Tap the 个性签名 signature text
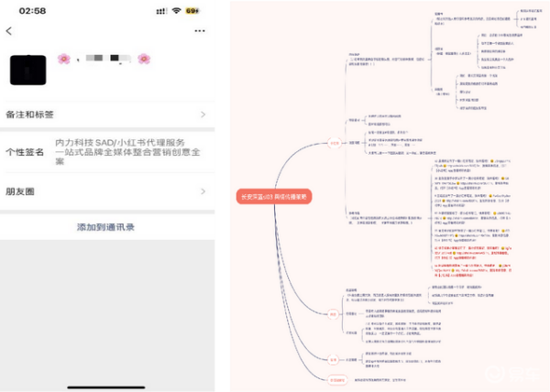The height and width of the screenshot is (392, 550). click(133, 152)
